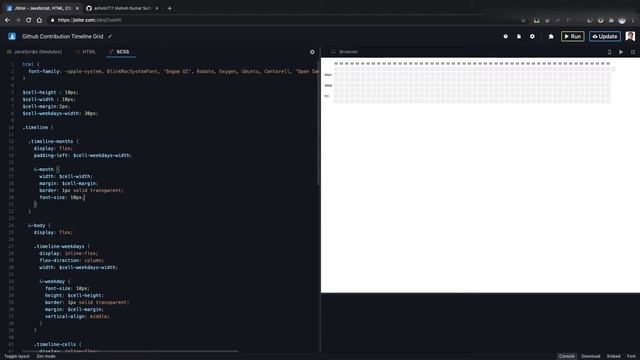The height and width of the screenshot is (360, 640).
Task: Open a new browser tab
Action: click(169, 8)
